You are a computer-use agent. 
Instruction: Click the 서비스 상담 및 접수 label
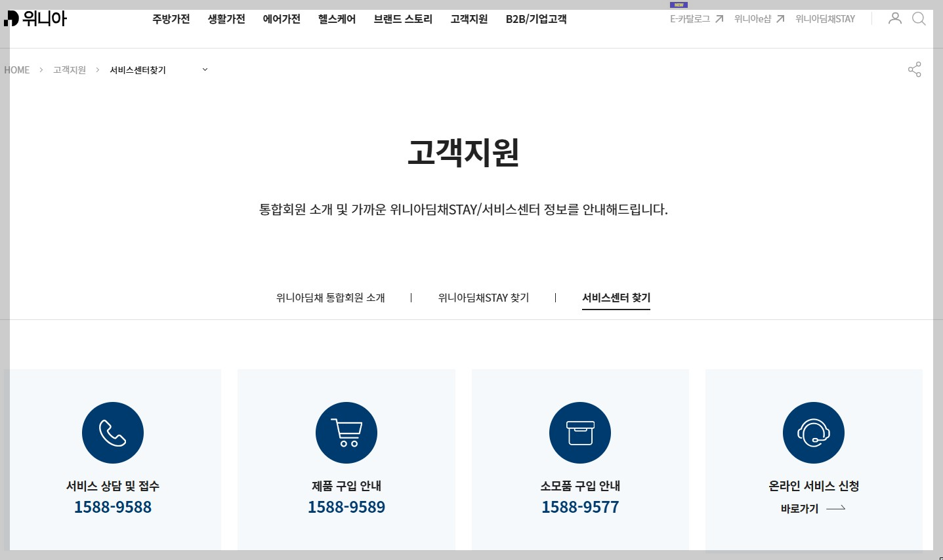113,486
